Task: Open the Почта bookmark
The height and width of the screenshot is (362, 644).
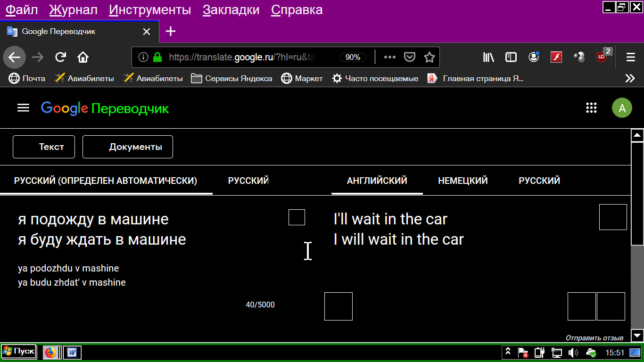Action: coord(27,79)
